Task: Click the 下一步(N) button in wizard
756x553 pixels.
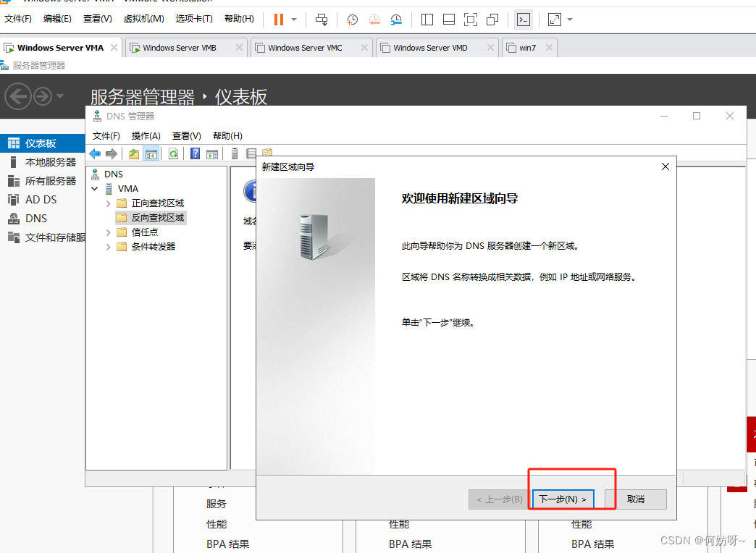Action: click(563, 499)
